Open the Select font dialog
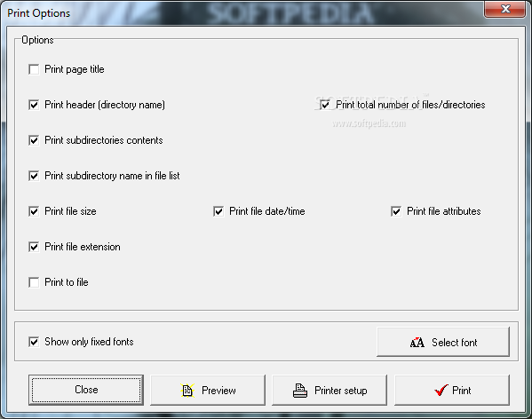This screenshot has height=419, width=532. tap(443, 342)
